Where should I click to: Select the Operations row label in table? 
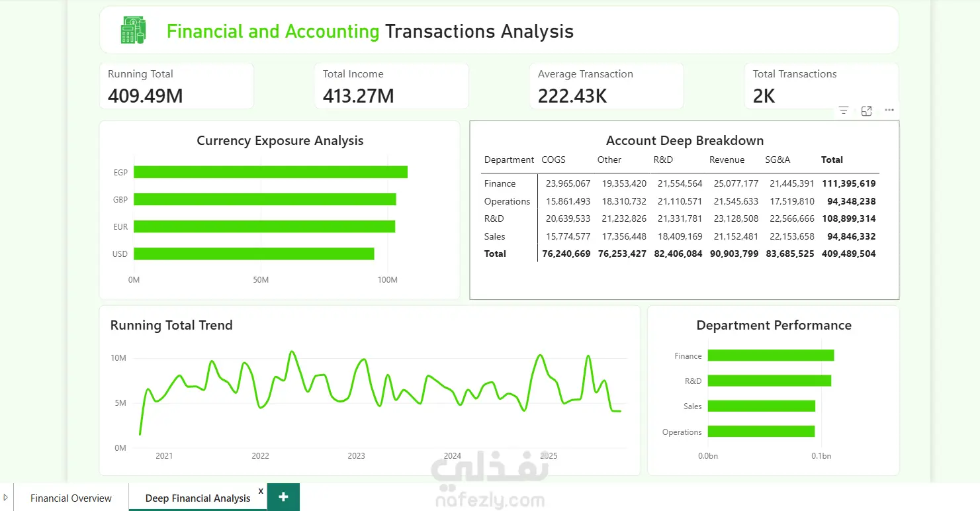tap(507, 201)
